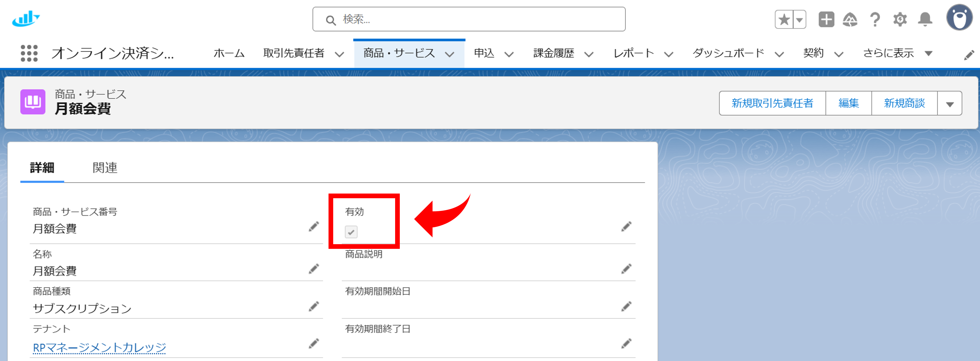Expand the 商品・サービス tab dropdown chevron
Image resolution: width=980 pixels, height=361 pixels.
(450, 54)
